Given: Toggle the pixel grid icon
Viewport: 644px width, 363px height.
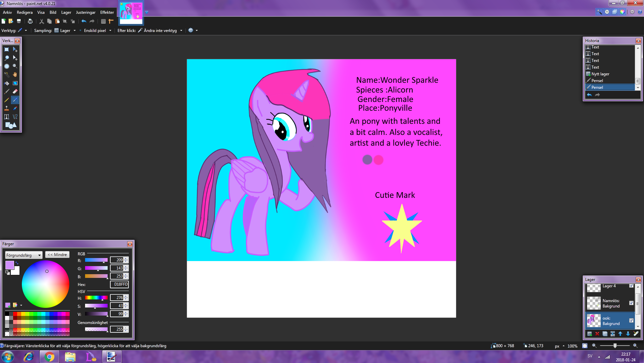Looking at the screenshot, I should point(103,21).
